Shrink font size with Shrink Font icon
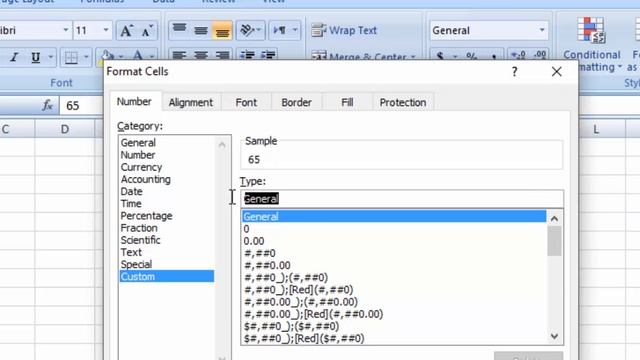 tap(147, 31)
